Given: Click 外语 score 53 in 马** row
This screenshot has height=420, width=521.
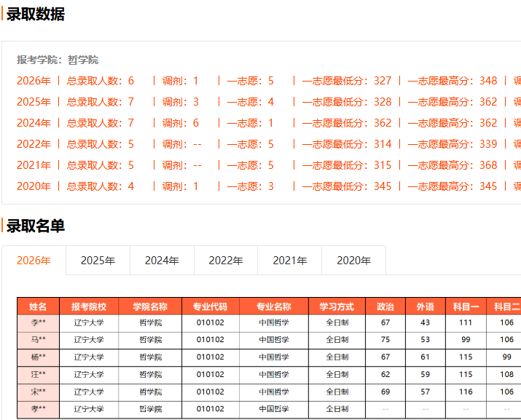Looking at the screenshot, I should 426,340.
